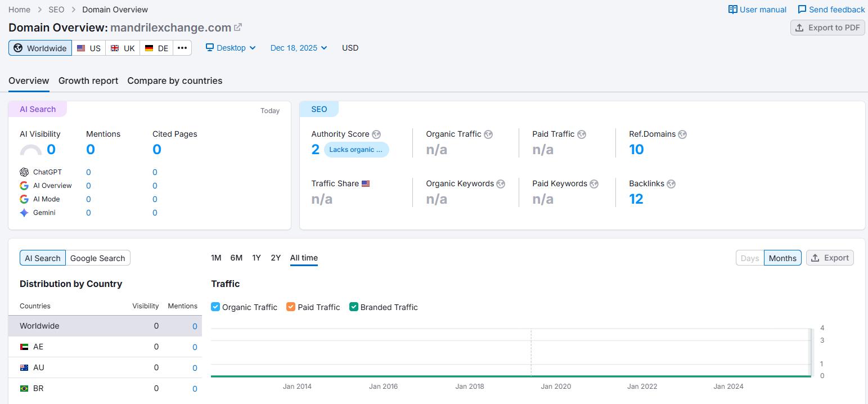Click the Desktop monitor icon

click(x=210, y=48)
